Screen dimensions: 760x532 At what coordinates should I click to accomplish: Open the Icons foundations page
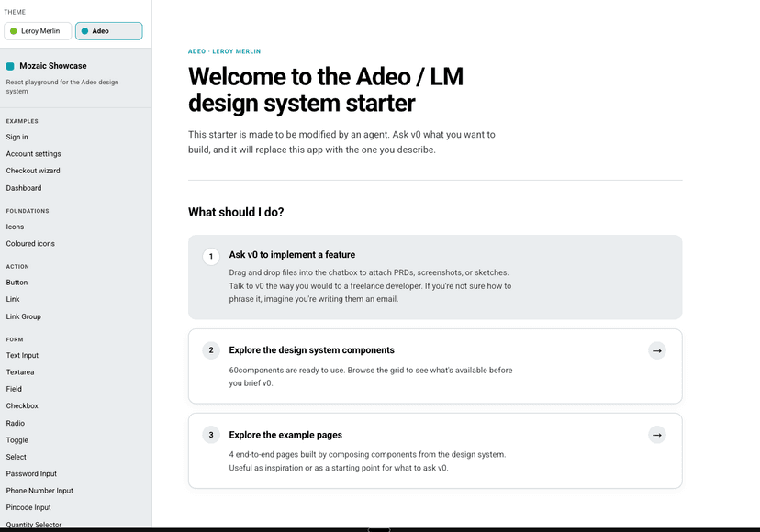pos(15,227)
